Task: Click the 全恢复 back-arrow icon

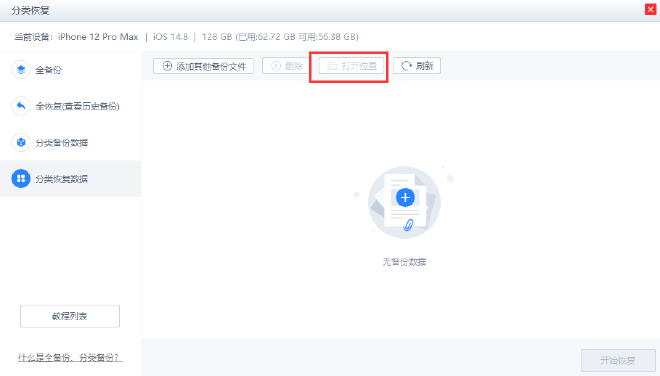Action: click(21, 106)
